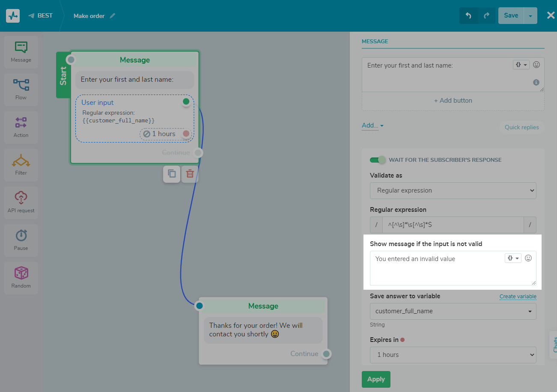
Task: Add an API request block
Action: point(21,203)
